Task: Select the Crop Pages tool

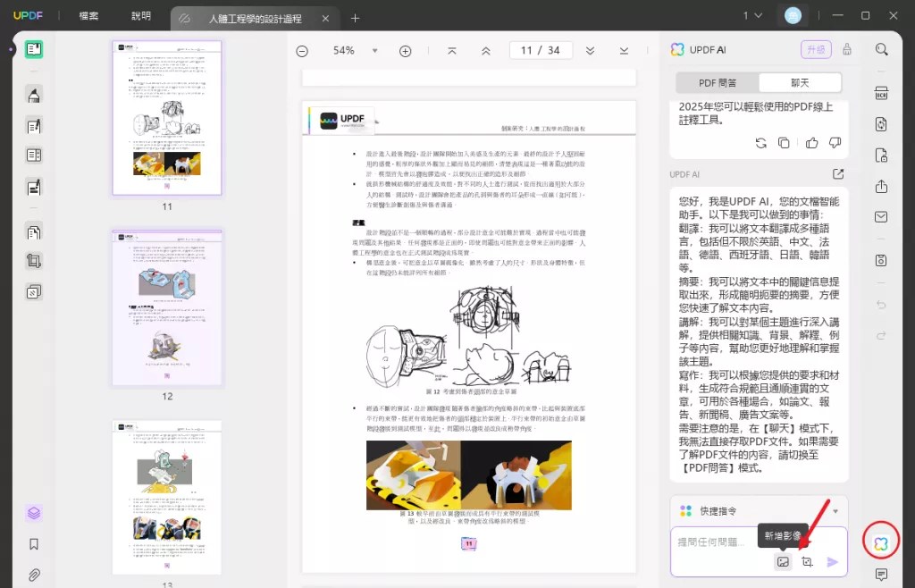Action: coord(34,261)
